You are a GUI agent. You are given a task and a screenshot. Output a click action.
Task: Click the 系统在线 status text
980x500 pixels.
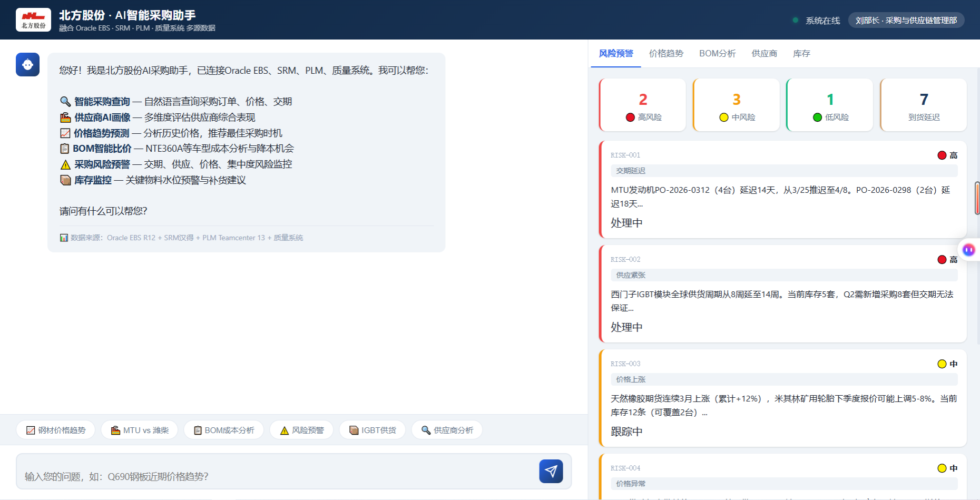click(x=822, y=21)
